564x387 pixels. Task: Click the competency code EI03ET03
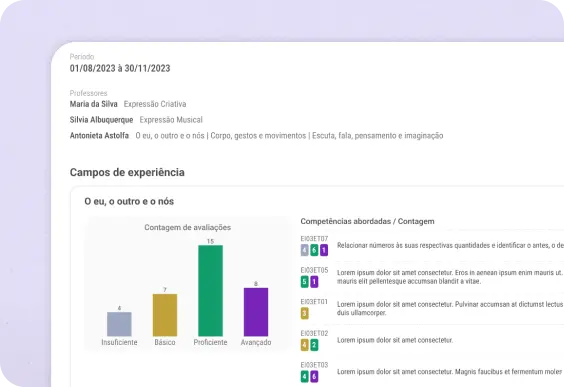314,365
